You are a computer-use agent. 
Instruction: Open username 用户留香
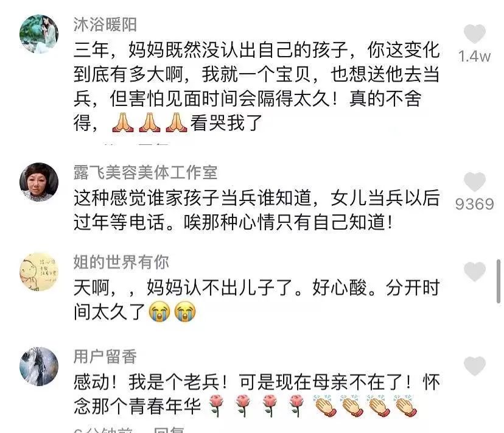click(105, 356)
